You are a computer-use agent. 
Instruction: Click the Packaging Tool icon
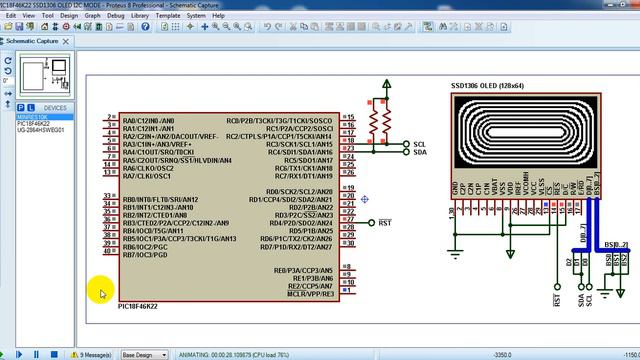point(398,27)
